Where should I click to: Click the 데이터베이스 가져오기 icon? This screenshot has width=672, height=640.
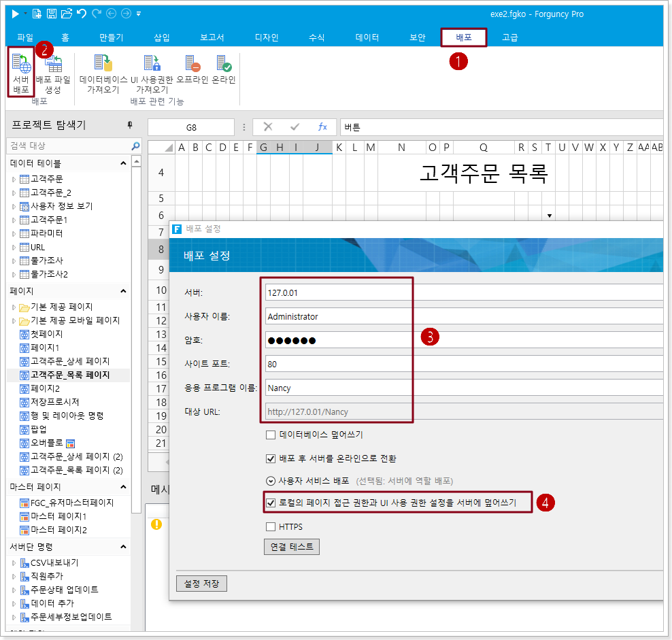pos(103,64)
